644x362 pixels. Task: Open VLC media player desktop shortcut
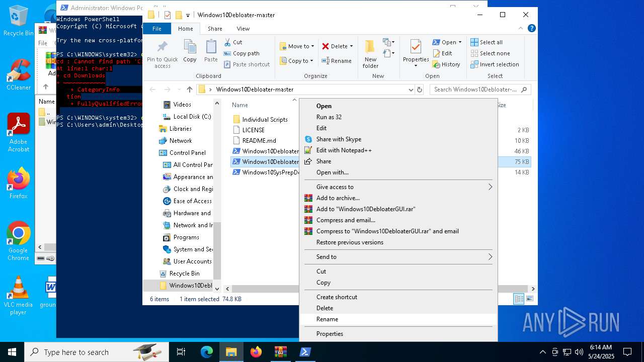point(19,296)
